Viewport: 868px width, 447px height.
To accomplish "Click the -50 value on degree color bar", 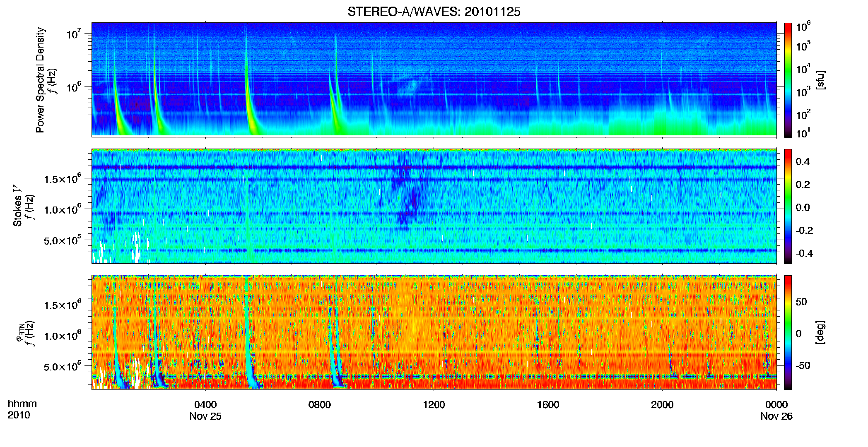I will pyautogui.click(x=803, y=365).
